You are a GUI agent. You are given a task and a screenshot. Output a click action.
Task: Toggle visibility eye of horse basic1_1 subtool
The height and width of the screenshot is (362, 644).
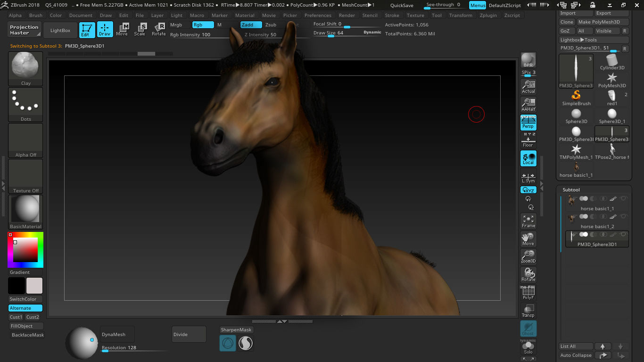(x=624, y=199)
